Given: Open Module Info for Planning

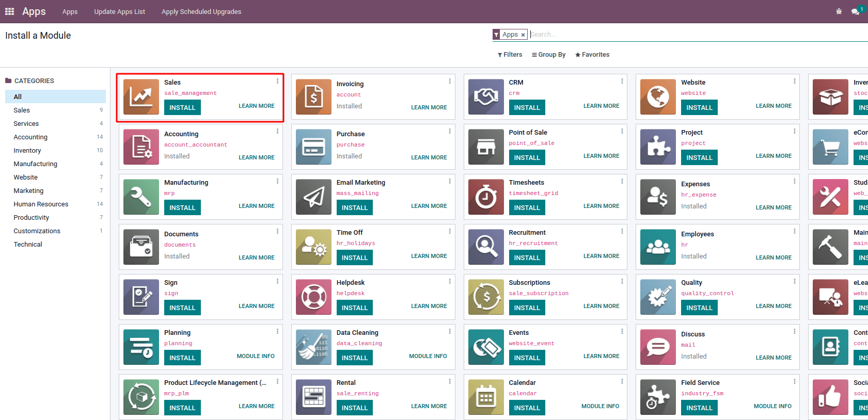Looking at the screenshot, I should point(256,356).
